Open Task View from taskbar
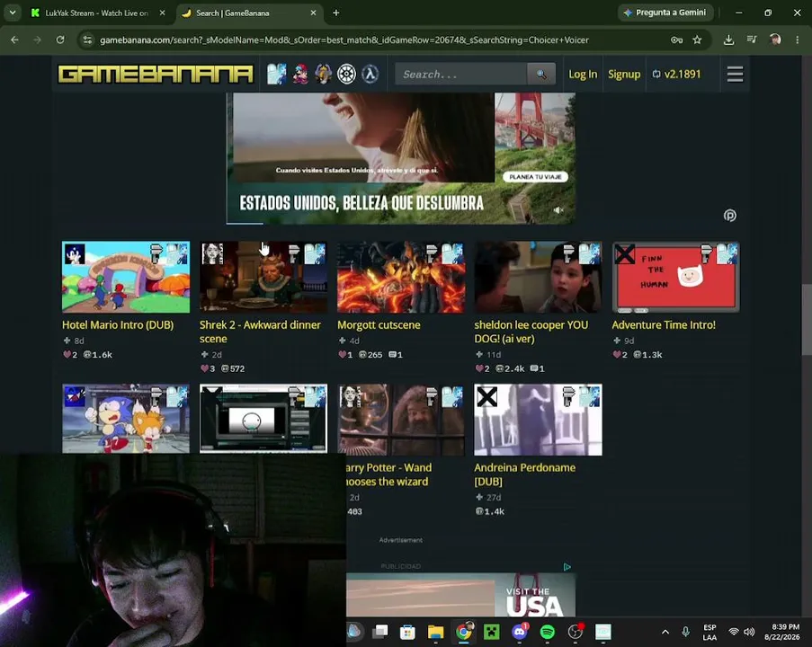Viewport: 812px width, 647px height. click(380, 632)
